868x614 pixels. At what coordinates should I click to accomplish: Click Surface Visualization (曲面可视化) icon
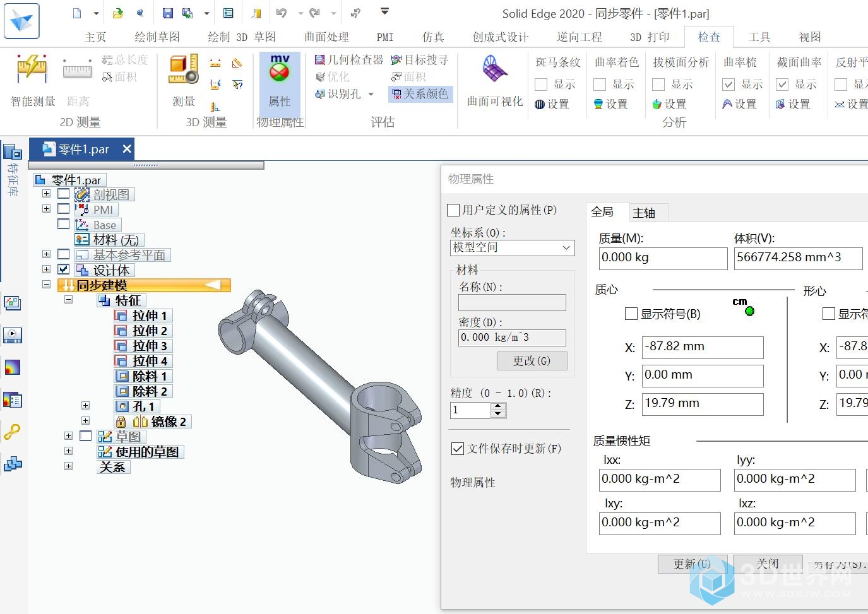(x=495, y=81)
